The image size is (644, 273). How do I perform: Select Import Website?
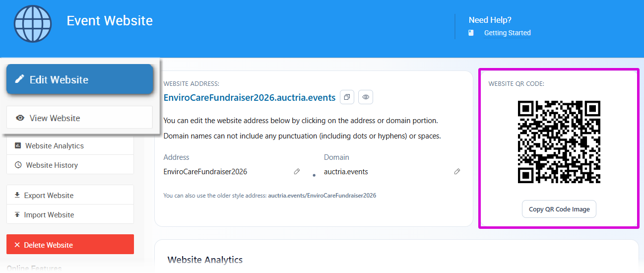70,214
